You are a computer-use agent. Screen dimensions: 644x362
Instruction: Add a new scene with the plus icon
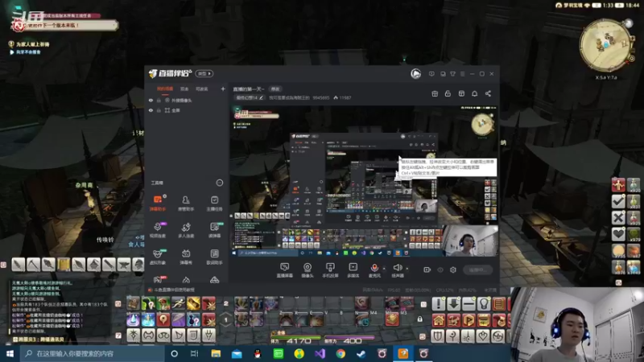click(223, 88)
